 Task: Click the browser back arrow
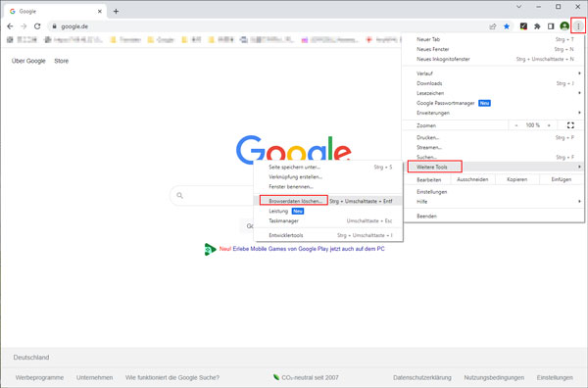[10, 26]
